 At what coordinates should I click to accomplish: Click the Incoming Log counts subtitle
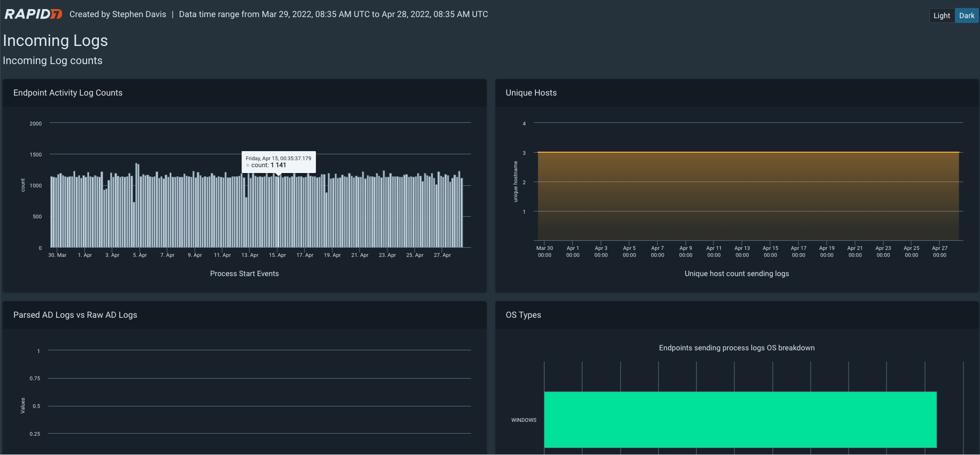pos(52,61)
